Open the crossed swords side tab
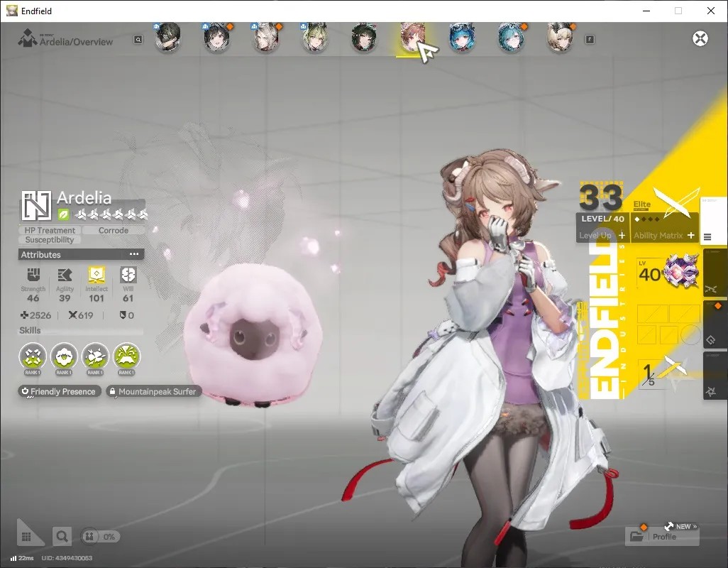This screenshot has width=728, height=568. pos(711,290)
